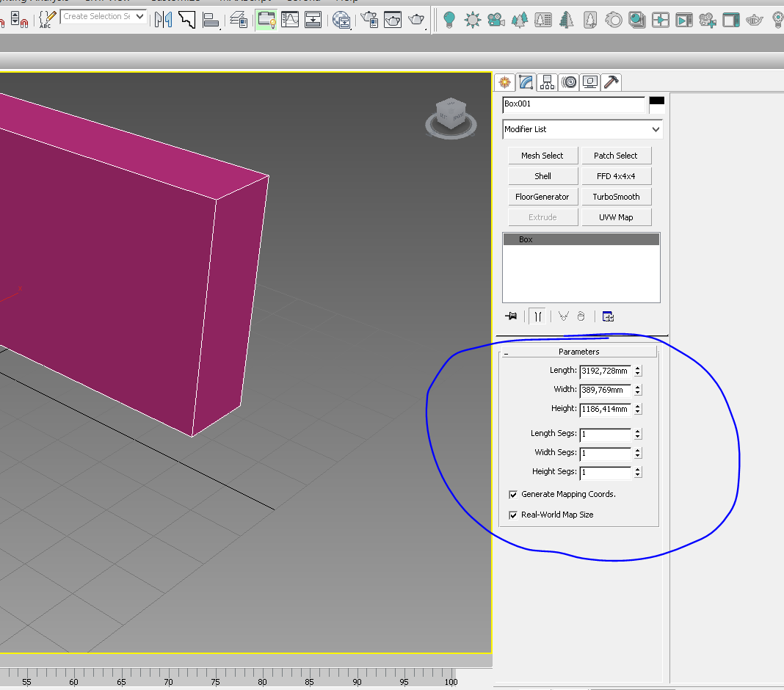784x690 pixels.
Task: Expand the Modifier List dropdown
Action: tap(583, 129)
